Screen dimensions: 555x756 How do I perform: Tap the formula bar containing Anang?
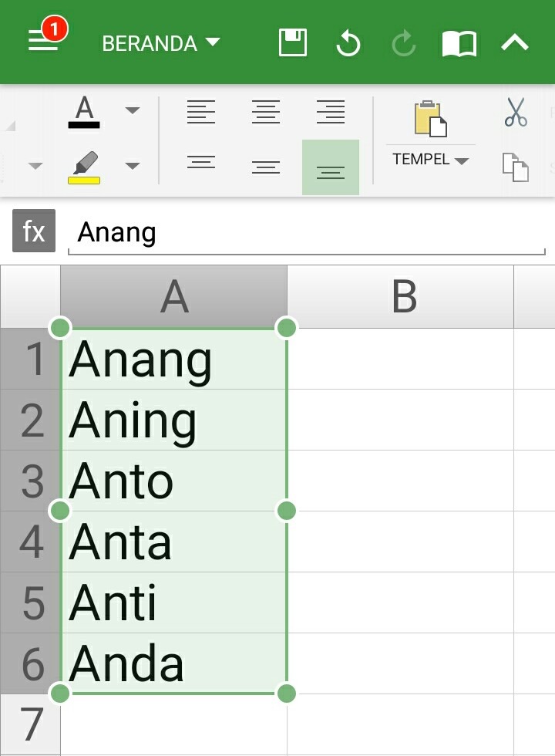coord(306,232)
